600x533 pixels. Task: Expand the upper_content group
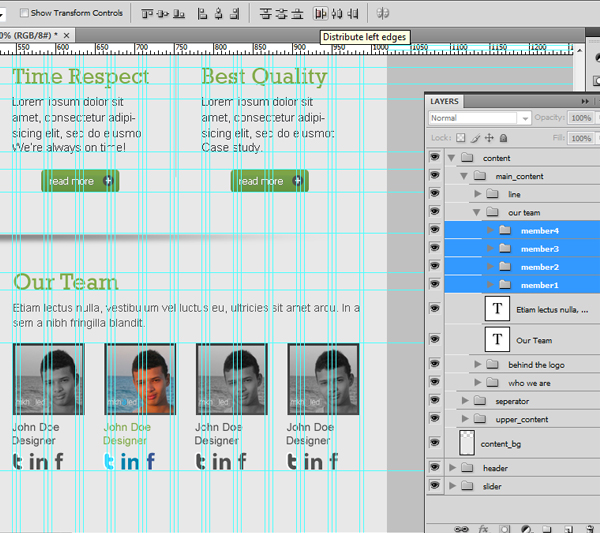(x=465, y=419)
